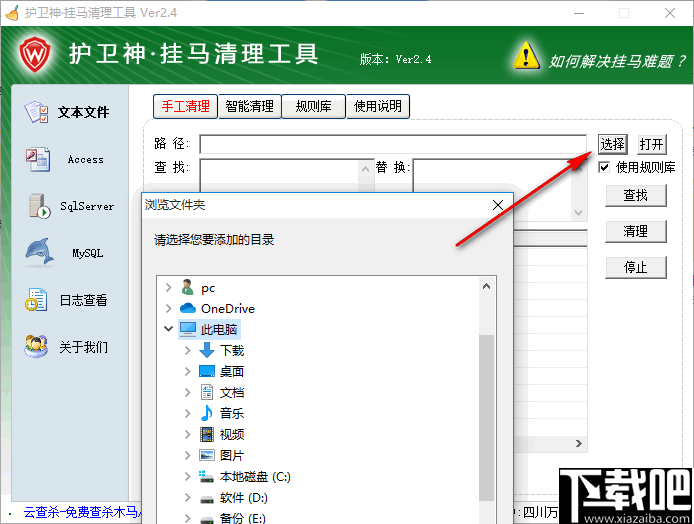Viewport: 694px width, 524px height.
Task: Expand the 本地磁盘 (C:) node
Action: (188, 476)
